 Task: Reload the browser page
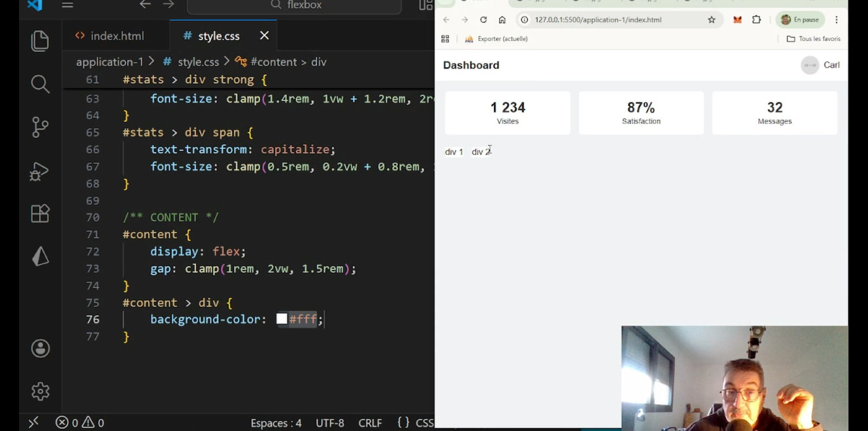[483, 20]
